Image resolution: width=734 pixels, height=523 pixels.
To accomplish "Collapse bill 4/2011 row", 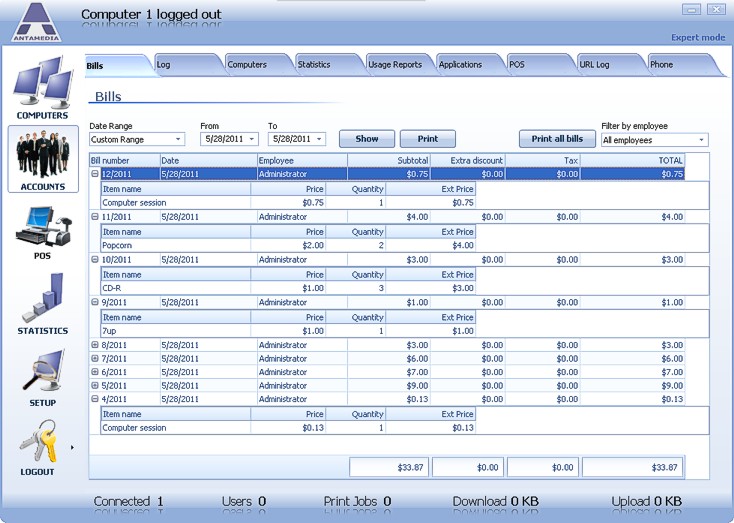I will 95,399.
